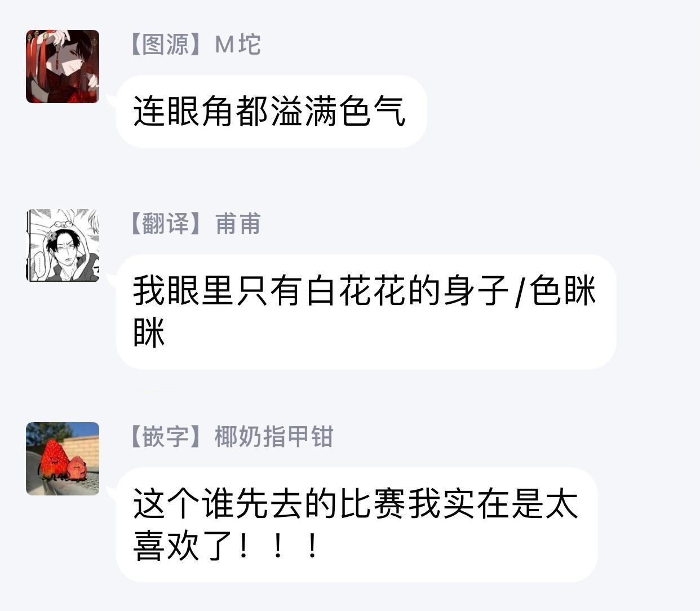Tap the message starting 这个谁先去的比赛
700x611 pixels.
(x=356, y=524)
